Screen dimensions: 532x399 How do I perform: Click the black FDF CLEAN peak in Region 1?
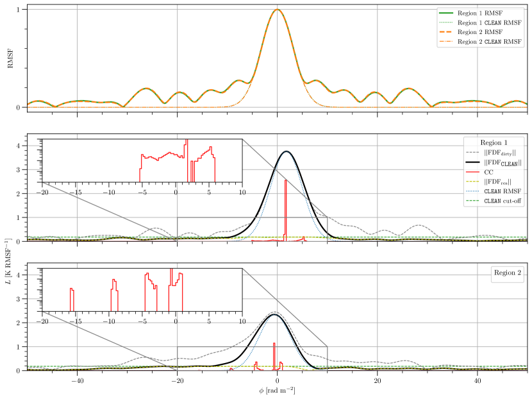click(287, 151)
